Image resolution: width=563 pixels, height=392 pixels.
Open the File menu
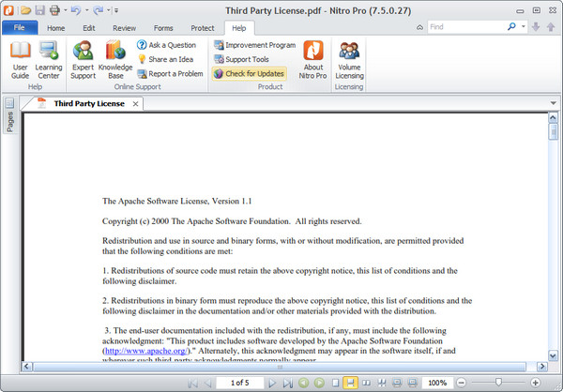(x=20, y=28)
